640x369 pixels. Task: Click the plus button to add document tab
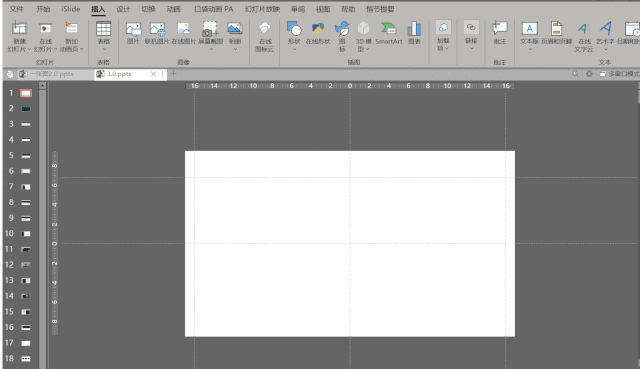pyautogui.click(x=173, y=74)
